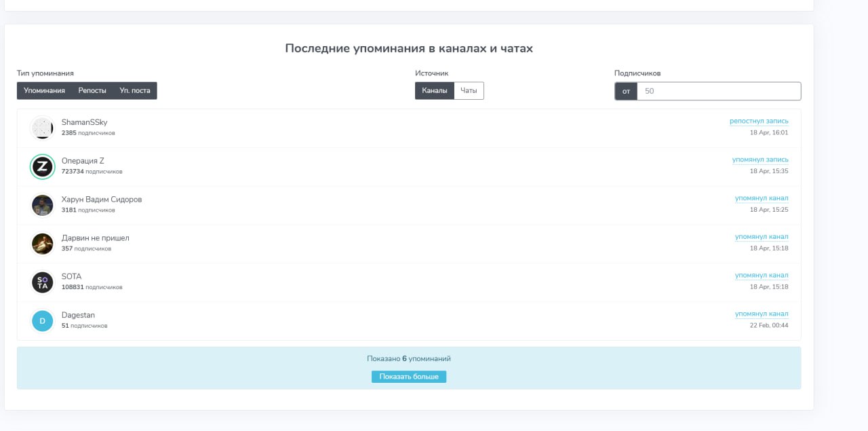This screenshot has width=868, height=431.
Task: Click the 22 Feb, 00:44 timestamp
Action: (769, 326)
